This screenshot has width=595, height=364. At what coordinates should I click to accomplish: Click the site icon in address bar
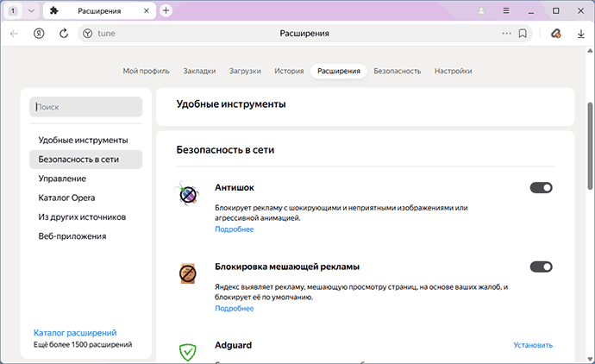coord(88,34)
